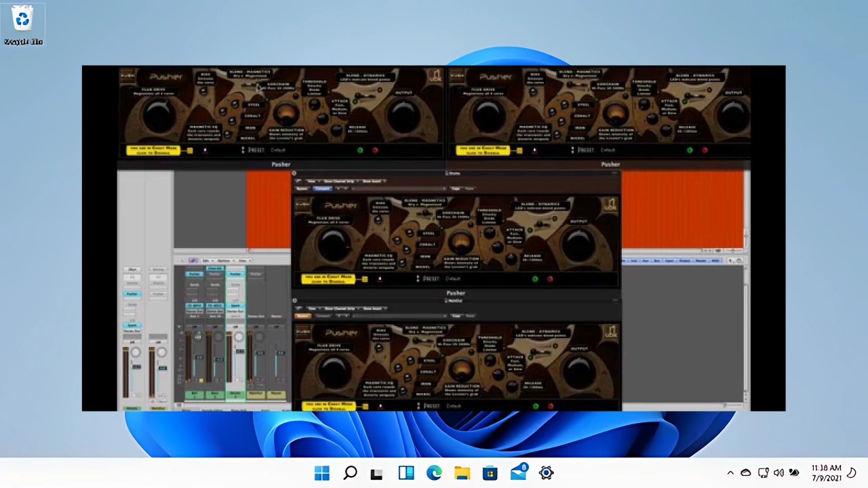Open Microsoft Edge from taskbar
The height and width of the screenshot is (488, 868).
tap(434, 473)
